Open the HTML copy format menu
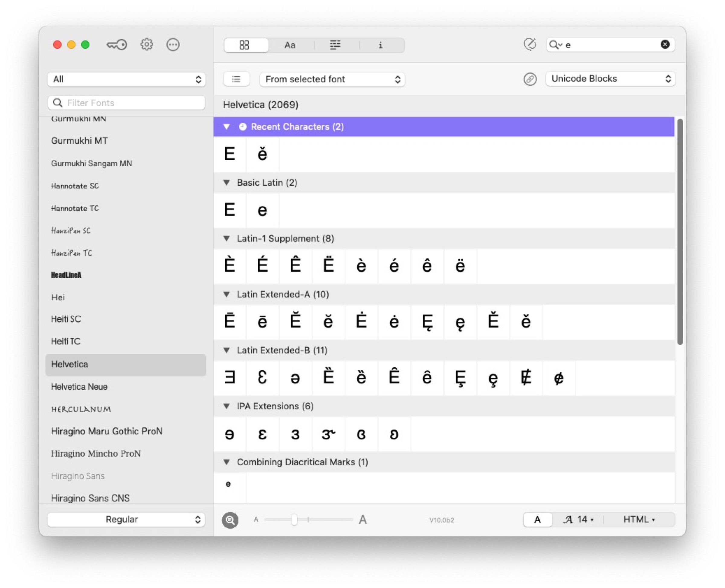The image size is (725, 588). point(639,519)
